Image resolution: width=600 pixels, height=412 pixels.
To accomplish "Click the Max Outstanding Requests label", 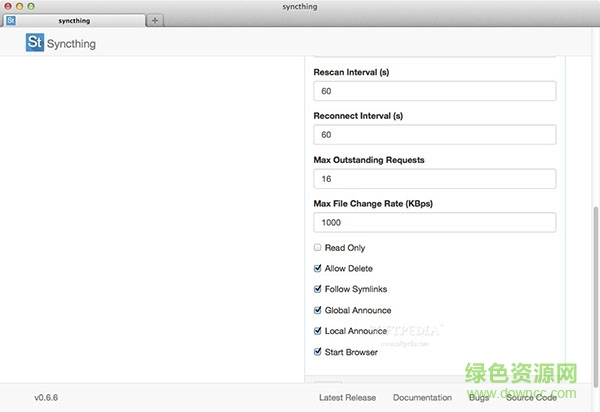I will point(369,160).
